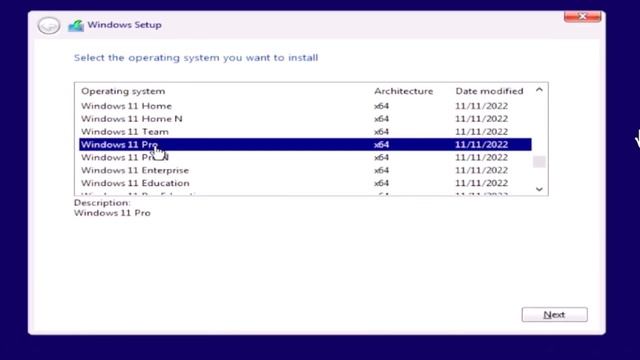
Task: Click x64 in the Windows 11 Team row
Action: (x=381, y=132)
